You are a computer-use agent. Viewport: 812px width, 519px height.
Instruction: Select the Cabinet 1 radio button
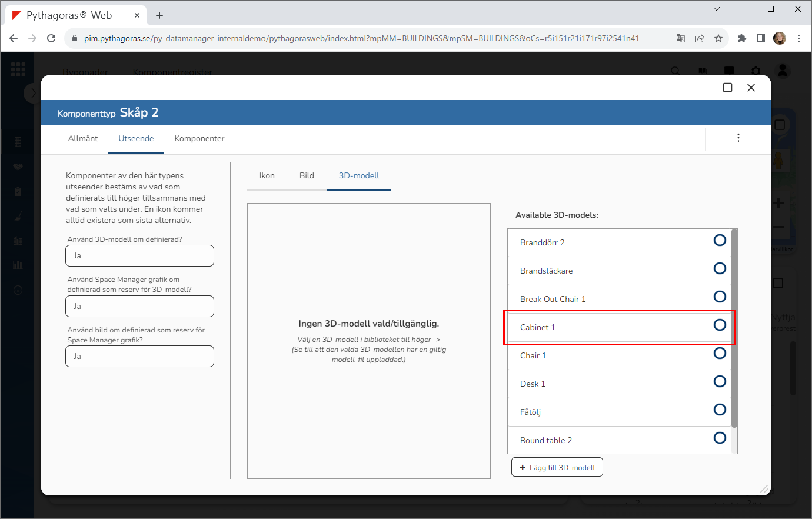click(x=719, y=325)
